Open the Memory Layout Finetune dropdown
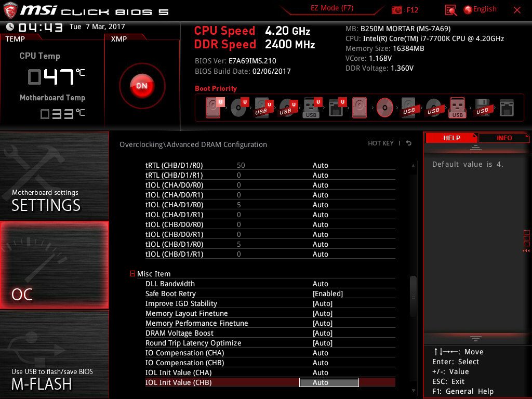Viewport: 532px width, 399px height. click(322, 313)
